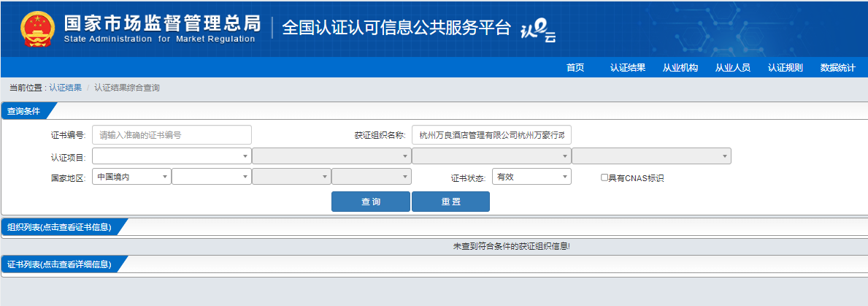
Task: Open the fourth 国家地区 dropdown
Action: 372,177
